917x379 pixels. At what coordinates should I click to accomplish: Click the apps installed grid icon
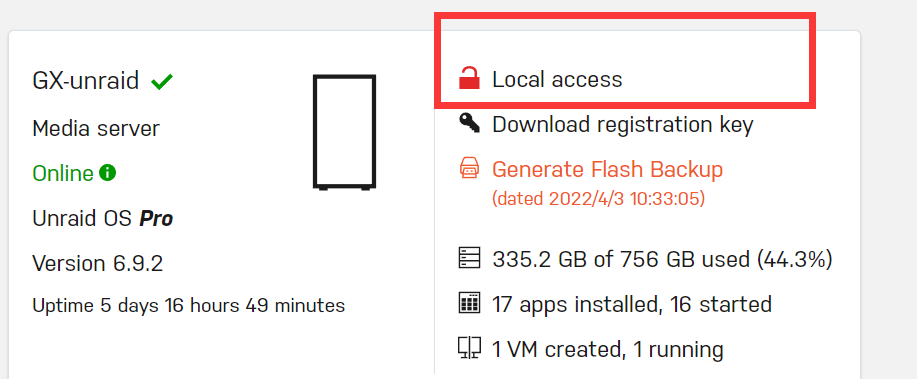coord(469,304)
